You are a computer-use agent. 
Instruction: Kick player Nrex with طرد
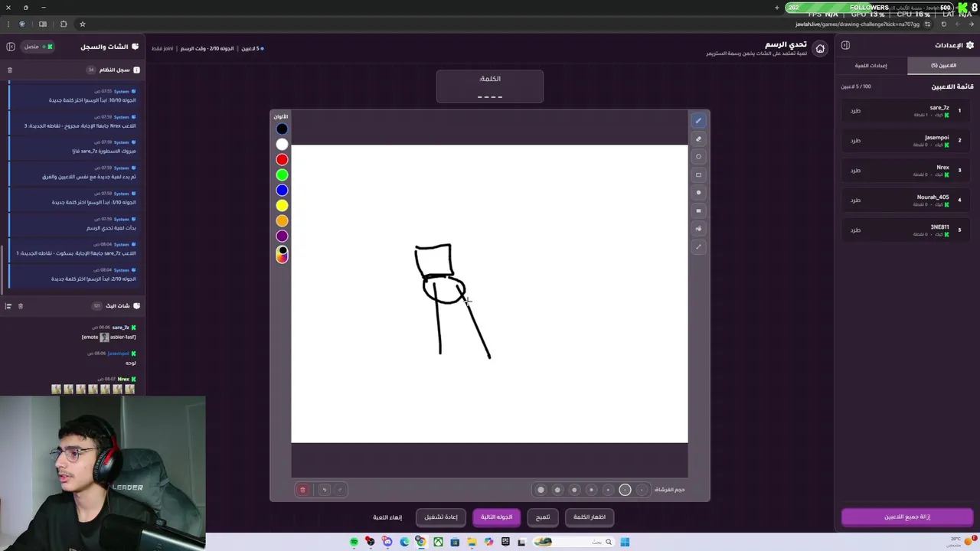pos(855,170)
